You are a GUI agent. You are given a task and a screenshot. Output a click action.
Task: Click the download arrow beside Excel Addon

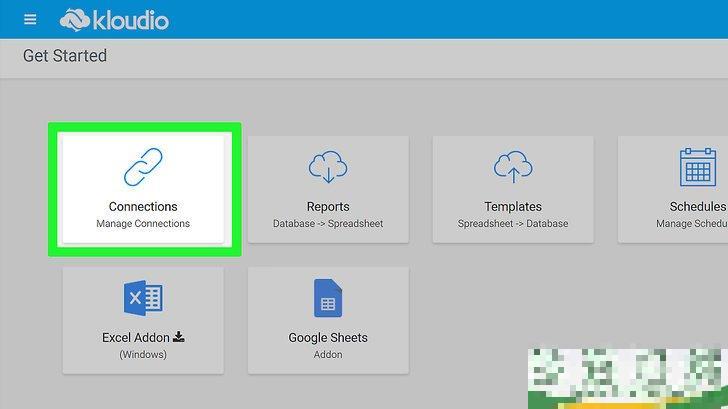179,338
